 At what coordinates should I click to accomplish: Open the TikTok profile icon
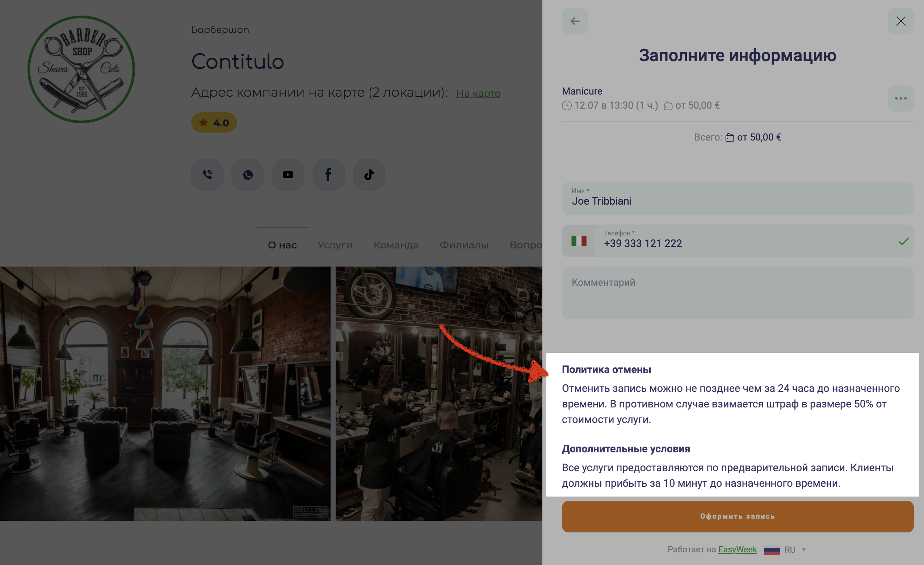click(x=369, y=175)
